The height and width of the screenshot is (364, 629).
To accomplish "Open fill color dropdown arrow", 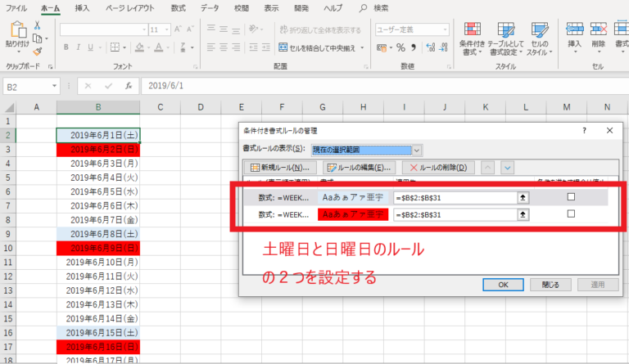I will click(148, 47).
